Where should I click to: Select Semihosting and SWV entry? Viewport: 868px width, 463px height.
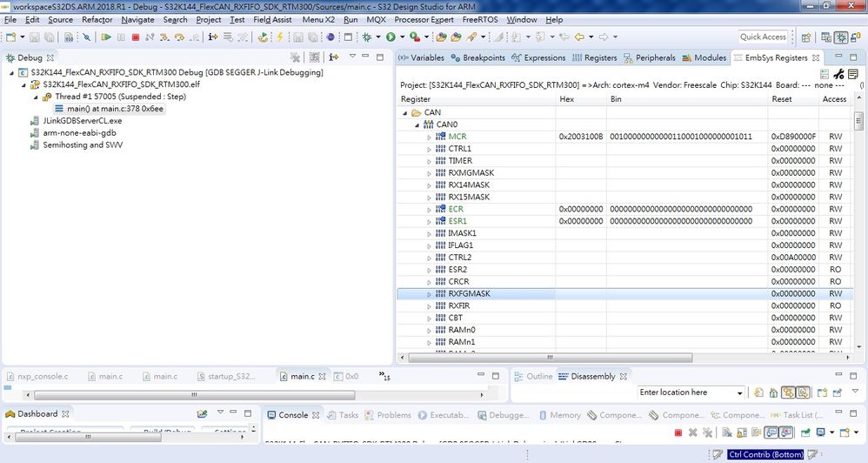click(x=77, y=145)
